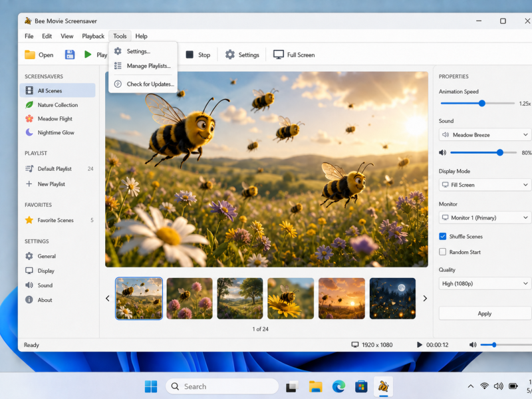Viewport: 532px width, 399px height.
Task: Click the Sound speaker icon in sidebar
Action: 29,285
